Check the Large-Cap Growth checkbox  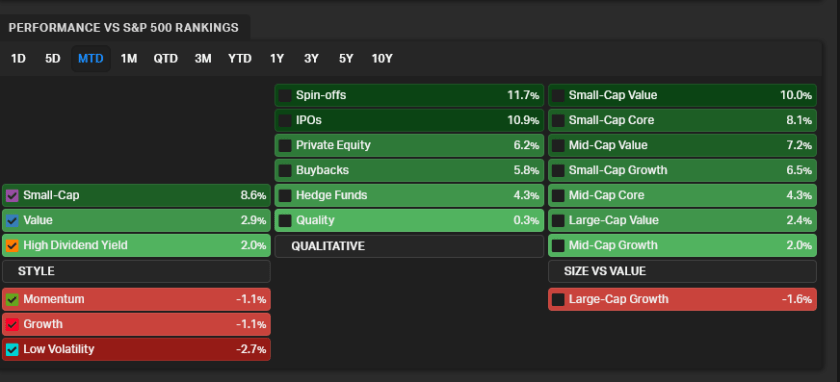coord(558,299)
